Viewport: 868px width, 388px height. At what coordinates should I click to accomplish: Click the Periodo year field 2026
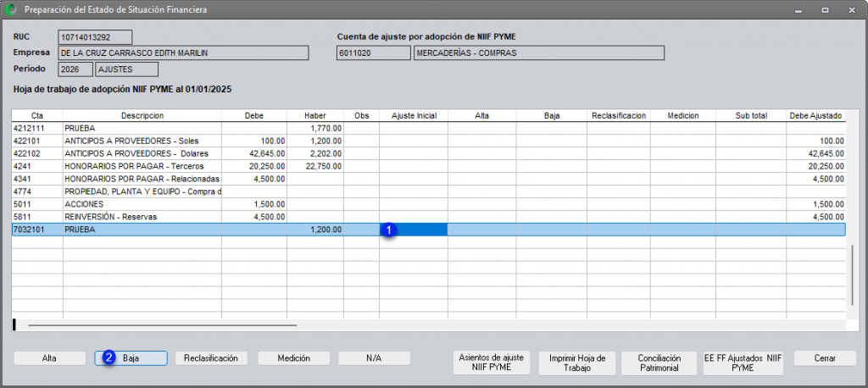[75, 69]
